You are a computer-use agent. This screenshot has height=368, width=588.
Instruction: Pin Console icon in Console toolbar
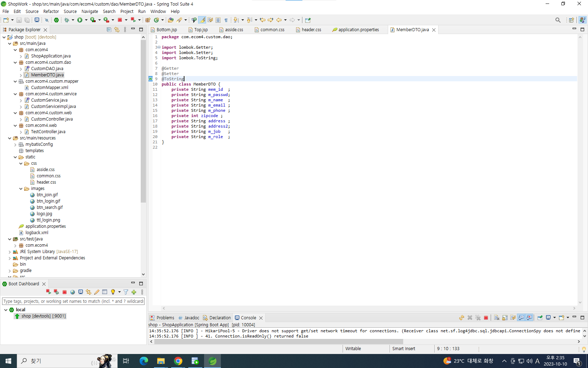pyautogui.click(x=540, y=318)
